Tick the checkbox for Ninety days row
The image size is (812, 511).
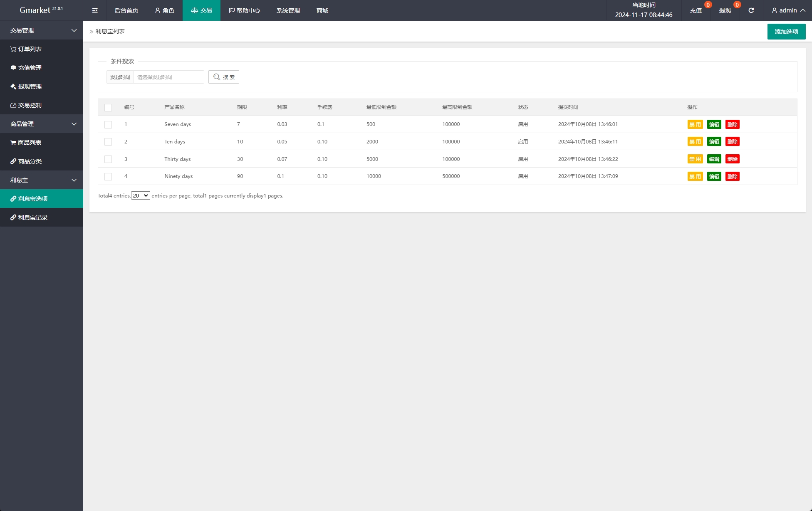click(x=108, y=177)
